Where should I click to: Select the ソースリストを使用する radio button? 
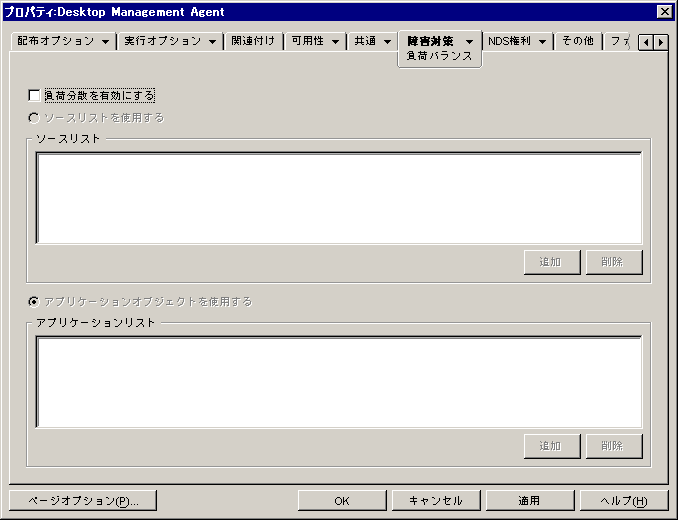tap(34, 118)
